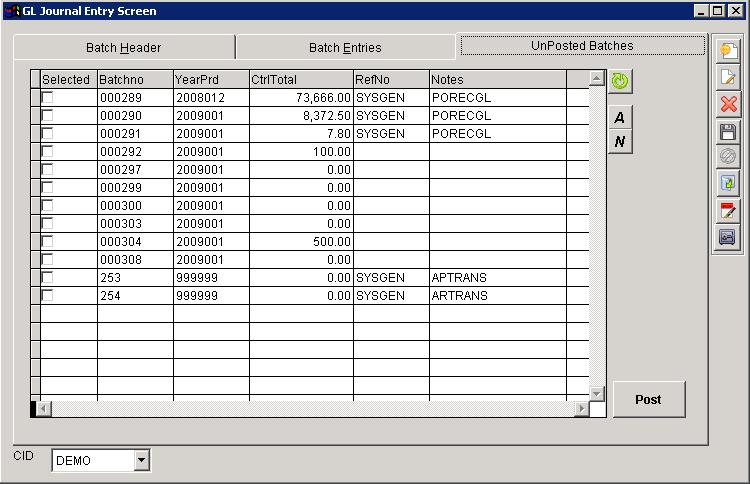Select the checkbox for batch 254
Viewport: 750px width, 484px height.
tap(47, 296)
